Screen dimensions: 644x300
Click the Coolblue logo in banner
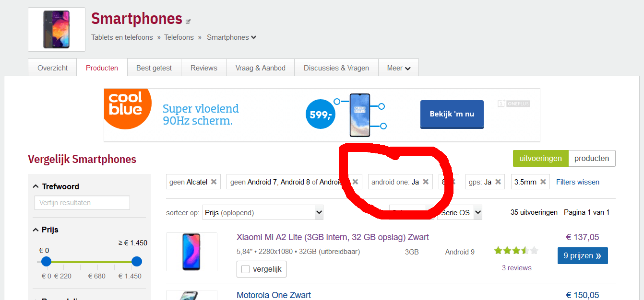tap(127, 108)
